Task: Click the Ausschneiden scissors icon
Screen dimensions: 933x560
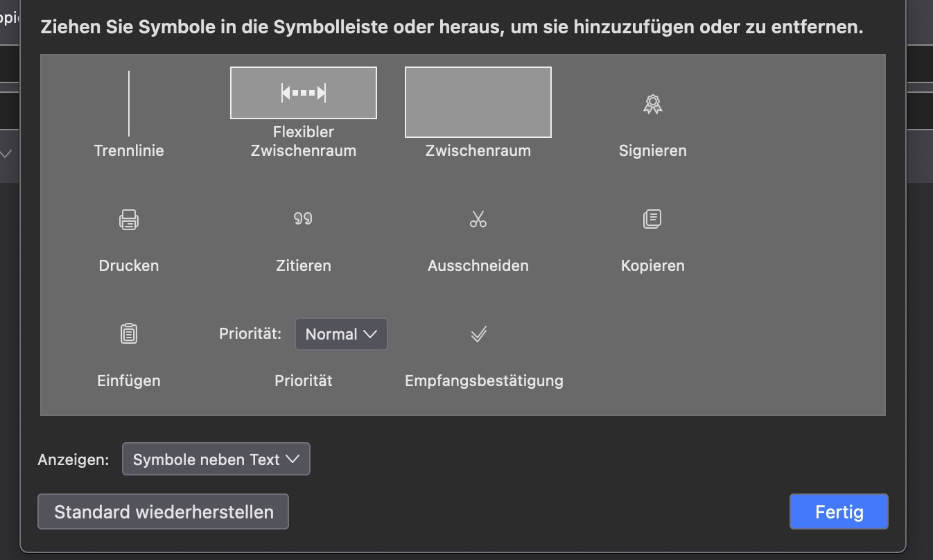Action: point(478,219)
